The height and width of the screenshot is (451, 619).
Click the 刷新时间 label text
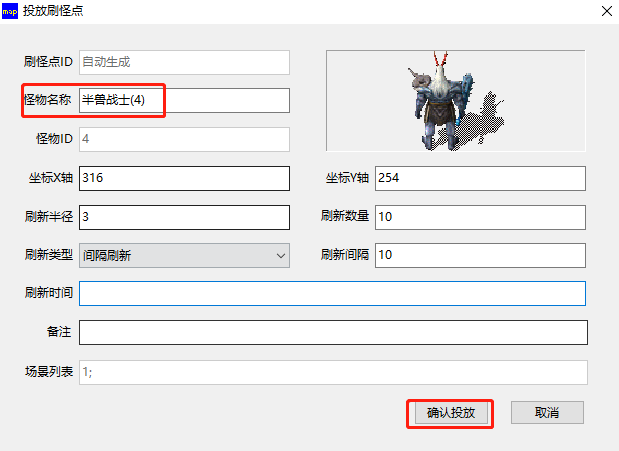click(49, 294)
